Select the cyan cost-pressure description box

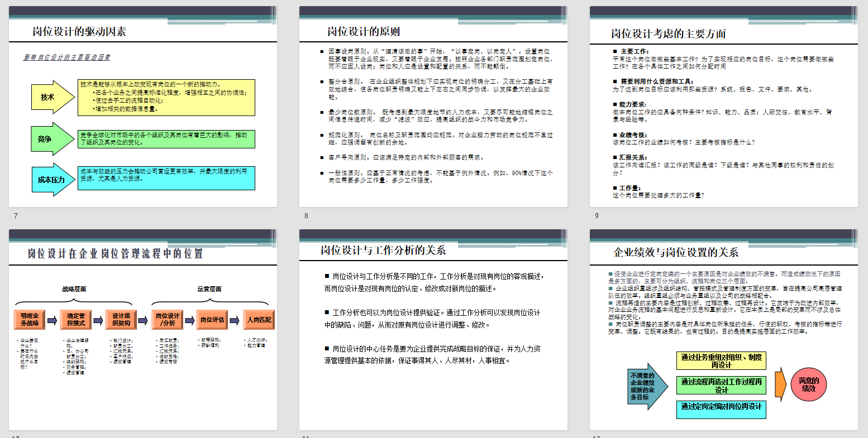coord(166,178)
